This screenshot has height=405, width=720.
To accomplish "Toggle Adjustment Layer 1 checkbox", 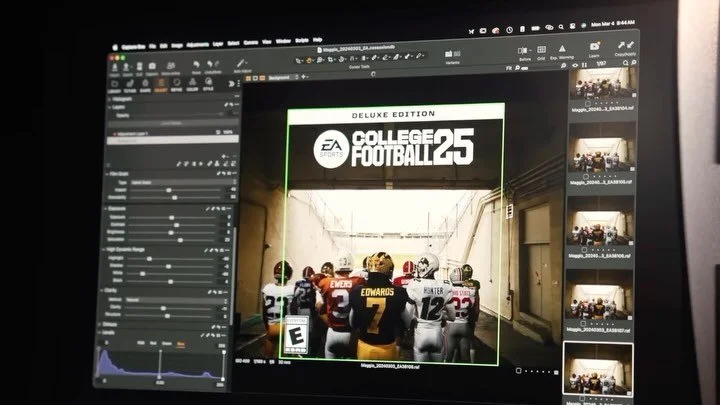I will tap(114, 134).
